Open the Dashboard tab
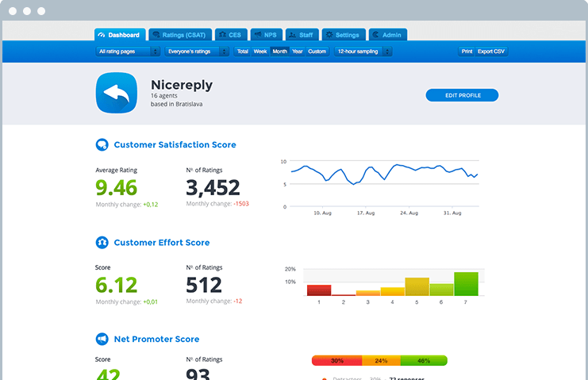588x380 pixels. pyautogui.click(x=120, y=35)
